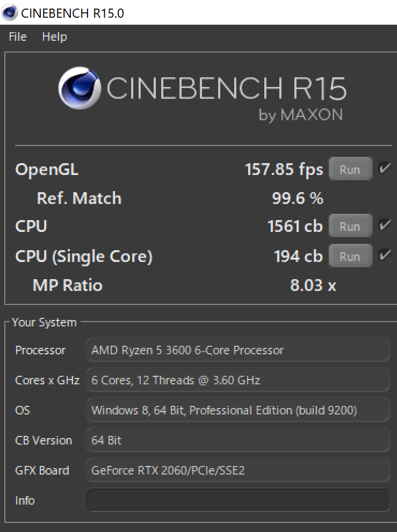Click the MP Ratio 8.03 x value
The width and height of the screenshot is (397, 532).
click(x=313, y=285)
